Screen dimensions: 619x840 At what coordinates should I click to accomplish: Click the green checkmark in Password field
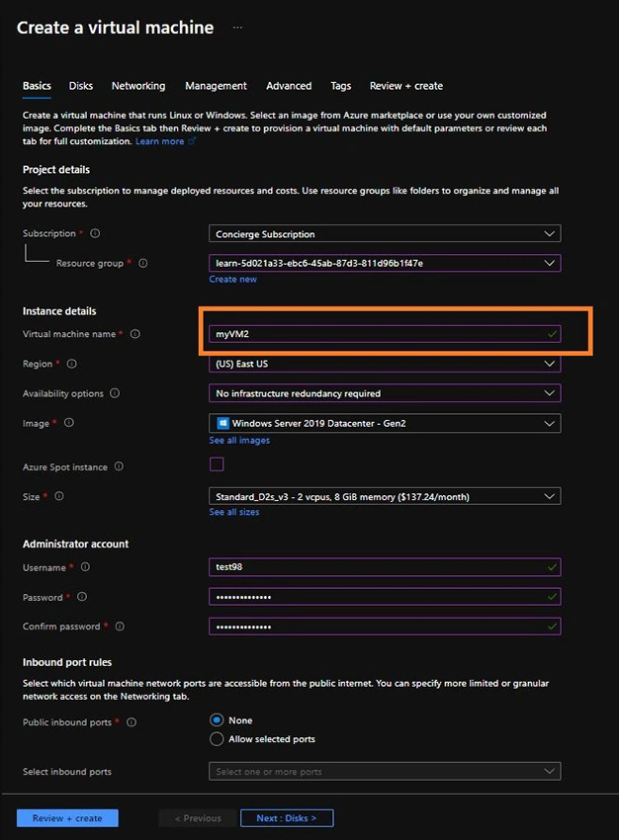point(552,597)
